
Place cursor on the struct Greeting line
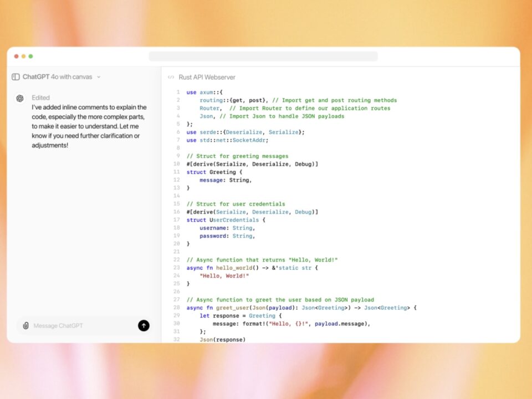pyautogui.click(x=212, y=172)
